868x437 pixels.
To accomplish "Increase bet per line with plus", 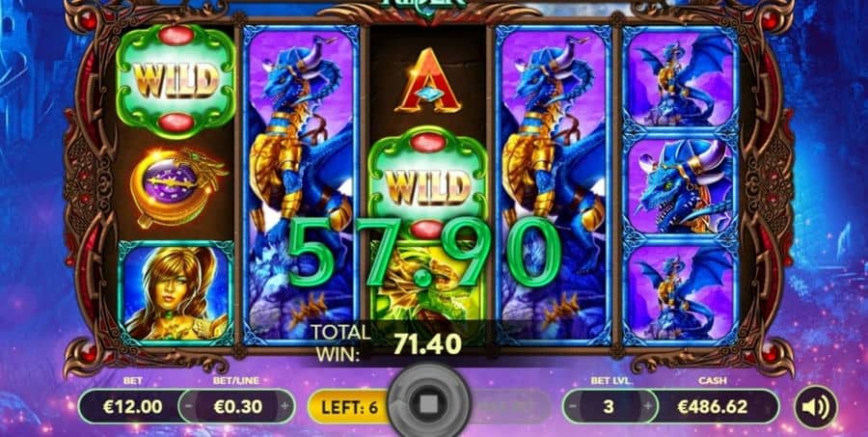I will point(285,406).
